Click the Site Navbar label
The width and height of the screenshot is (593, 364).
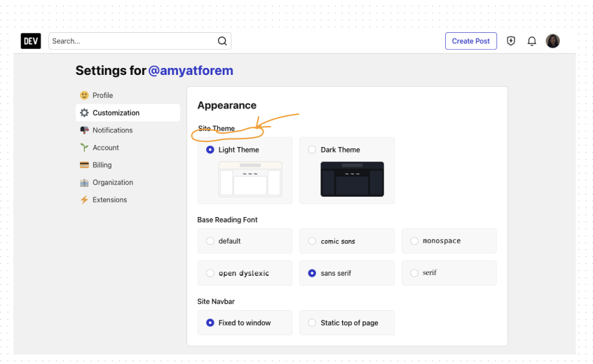pyautogui.click(x=216, y=301)
